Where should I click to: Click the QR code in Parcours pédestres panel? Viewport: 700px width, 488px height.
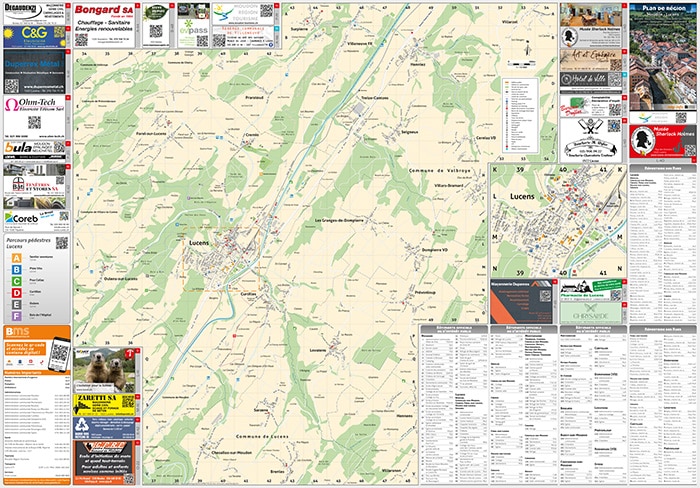point(62,242)
